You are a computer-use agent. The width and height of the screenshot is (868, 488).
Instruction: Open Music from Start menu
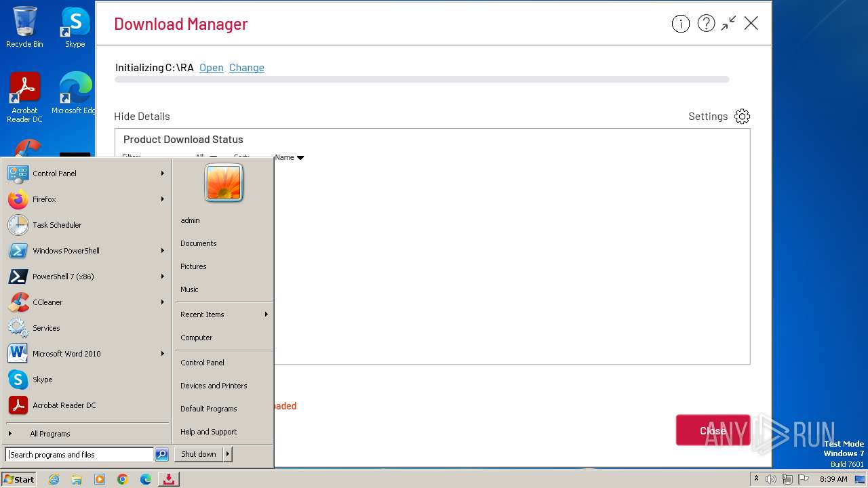point(224,289)
